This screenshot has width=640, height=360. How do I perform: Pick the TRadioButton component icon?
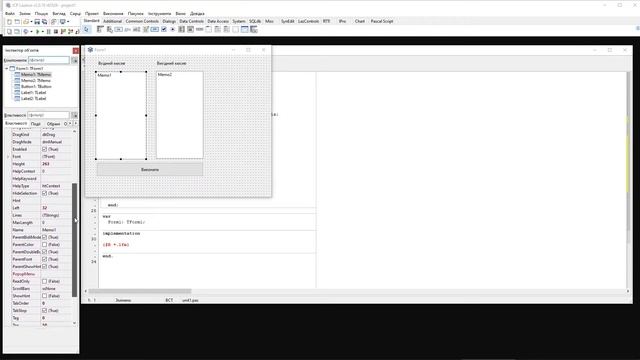pyautogui.click(x=172, y=29)
